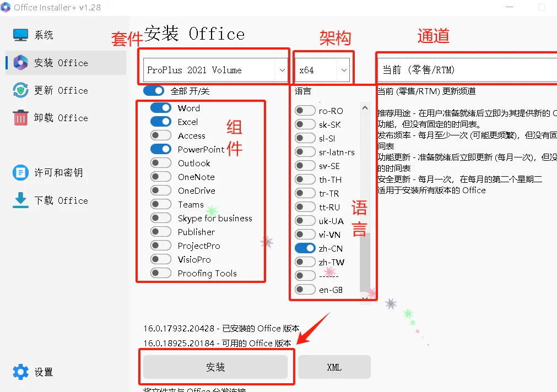
Task: Enable the ProjectPro toggle
Action: (x=161, y=246)
